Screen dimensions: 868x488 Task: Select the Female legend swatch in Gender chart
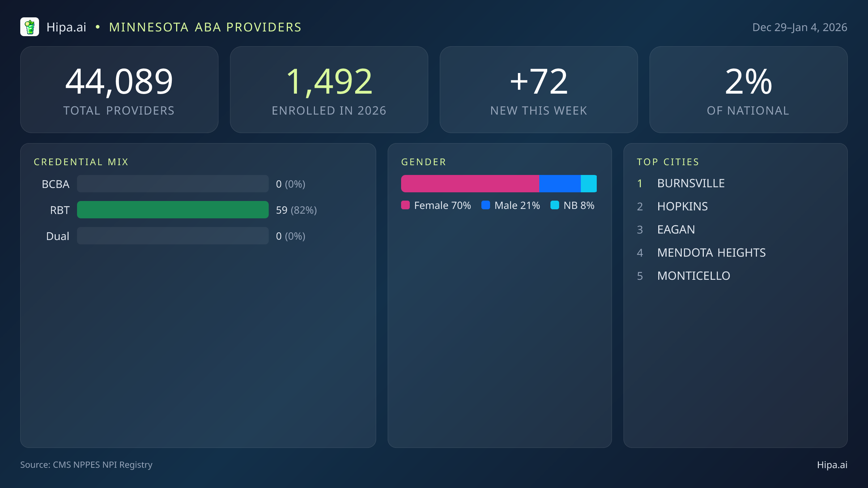coord(405,205)
